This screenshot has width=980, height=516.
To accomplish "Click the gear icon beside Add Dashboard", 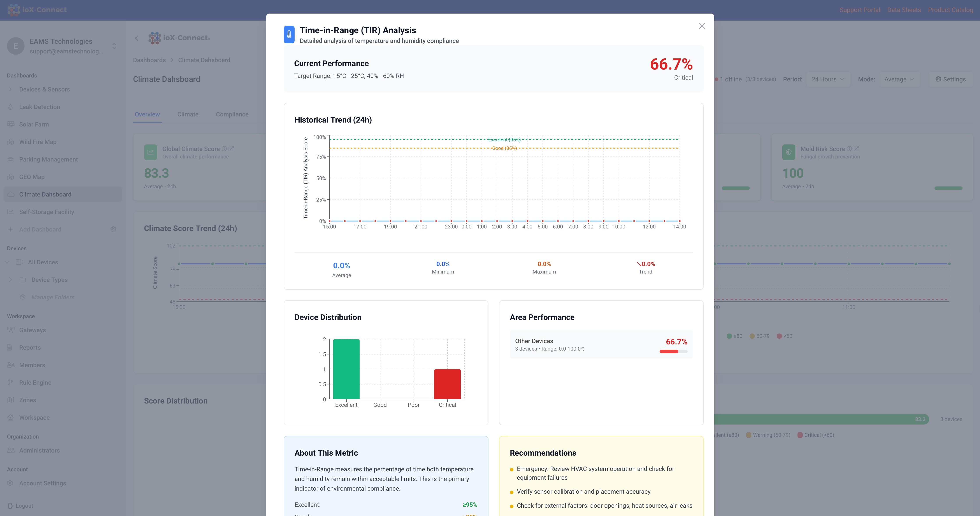I will point(113,230).
